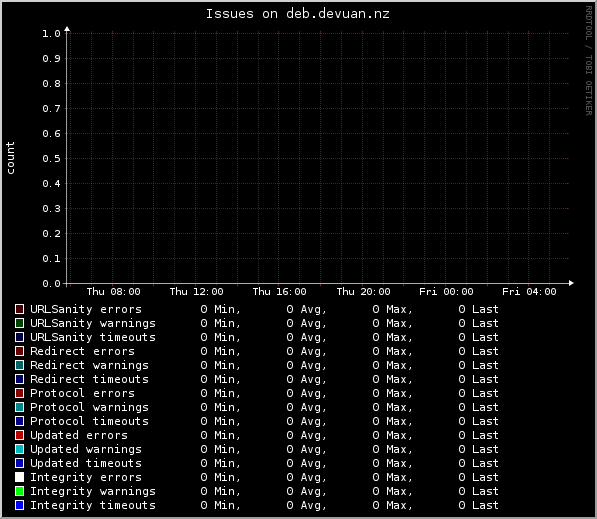Screen dimensions: 597x519
Task: Click the Updated warnings cyan swatch
Action: point(19,449)
